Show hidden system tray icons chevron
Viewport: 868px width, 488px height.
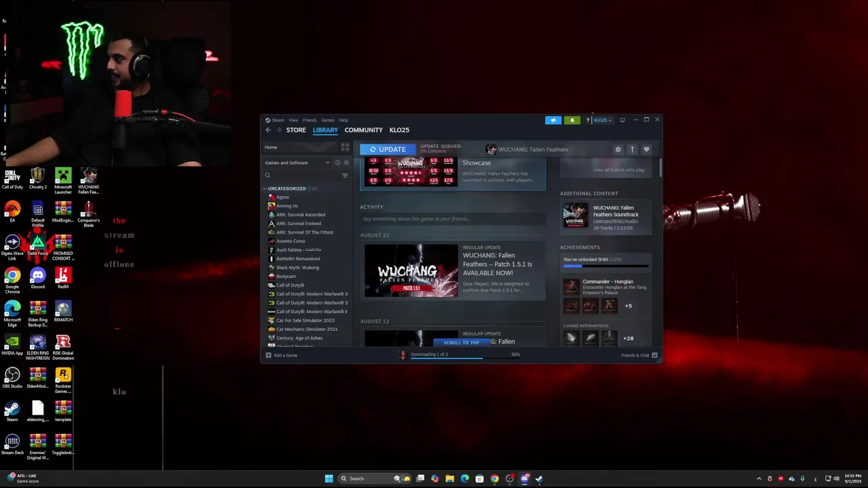tap(759, 479)
